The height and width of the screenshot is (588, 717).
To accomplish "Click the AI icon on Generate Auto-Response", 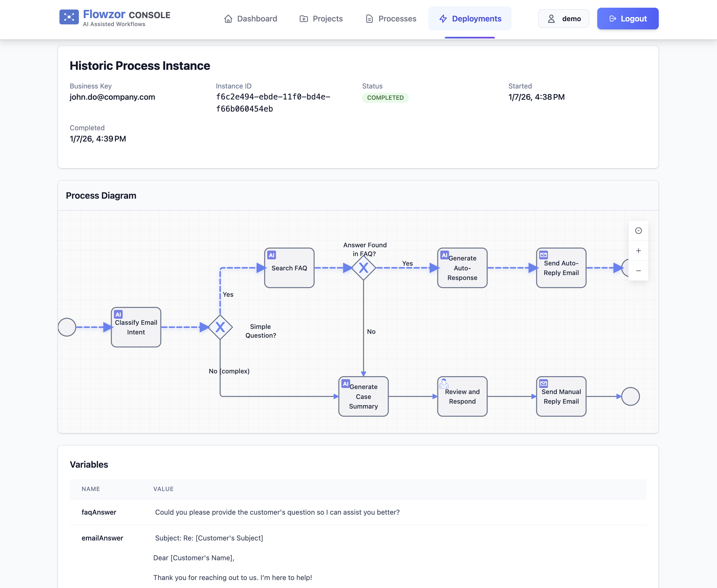I will (x=445, y=255).
